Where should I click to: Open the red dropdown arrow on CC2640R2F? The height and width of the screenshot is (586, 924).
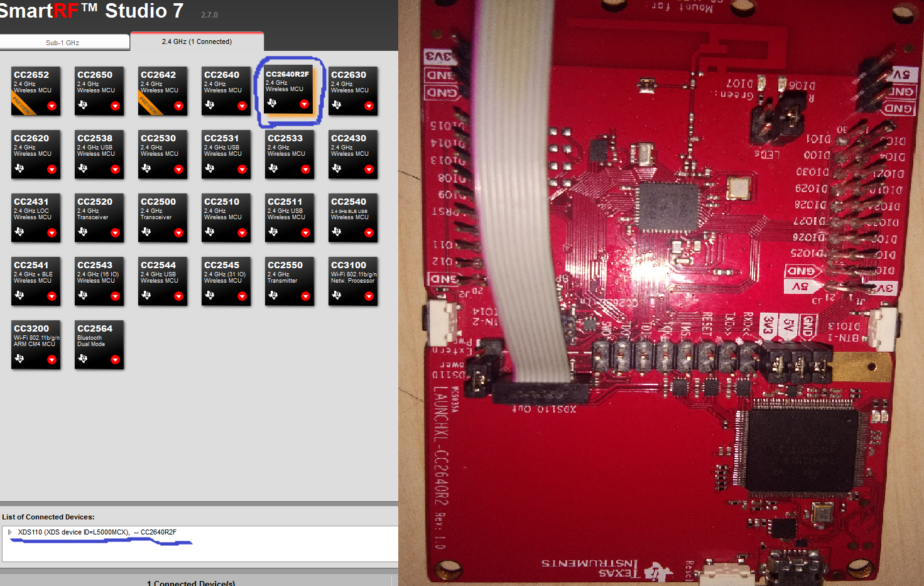pos(304,104)
